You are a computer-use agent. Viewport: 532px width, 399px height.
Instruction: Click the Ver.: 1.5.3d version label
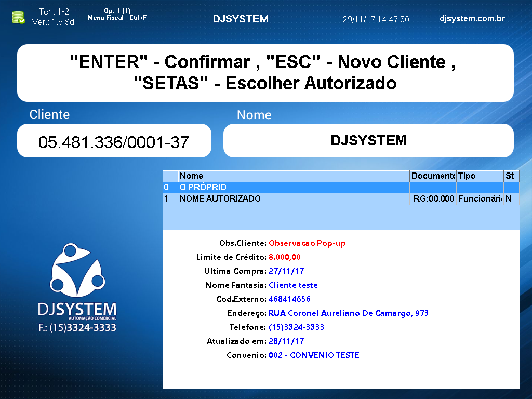[x=54, y=22]
